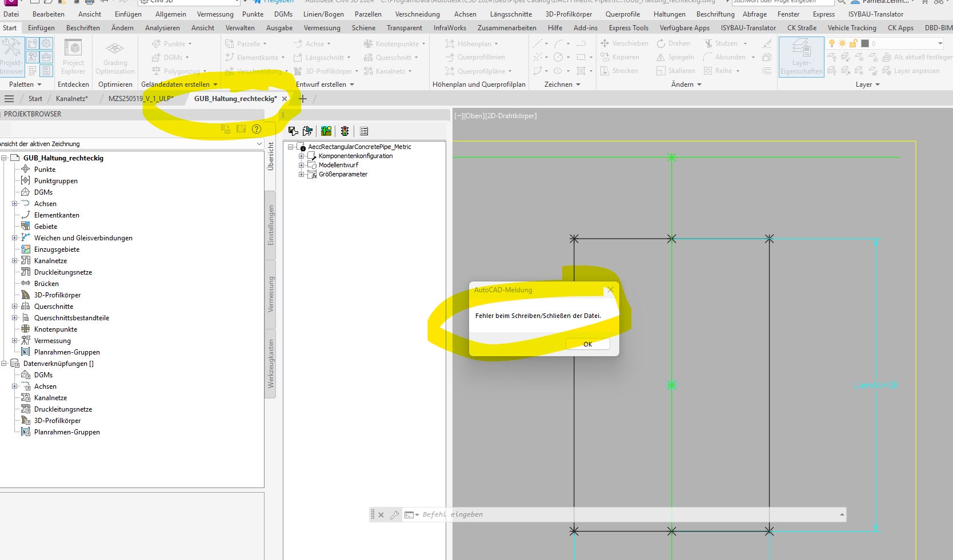953x560 pixels.
Task: Click the Werkzeugkasten vertical tab
Action: (x=271, y=364)
